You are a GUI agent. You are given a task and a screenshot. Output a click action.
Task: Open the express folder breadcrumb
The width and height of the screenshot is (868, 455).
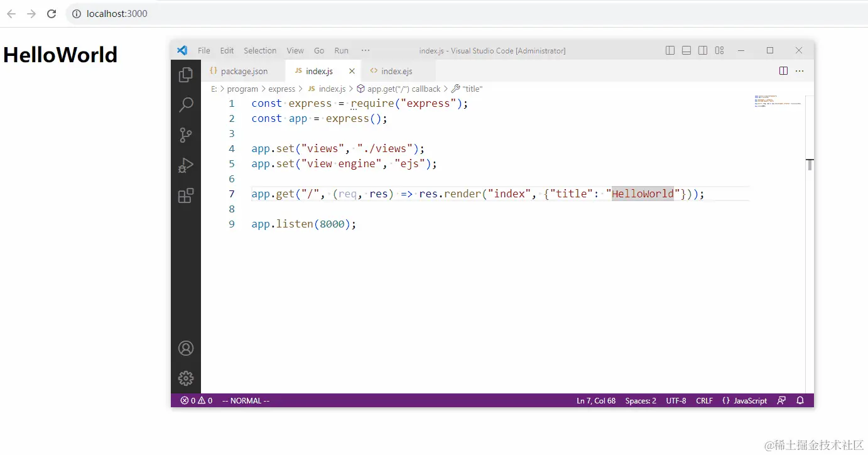coord(281,89)
